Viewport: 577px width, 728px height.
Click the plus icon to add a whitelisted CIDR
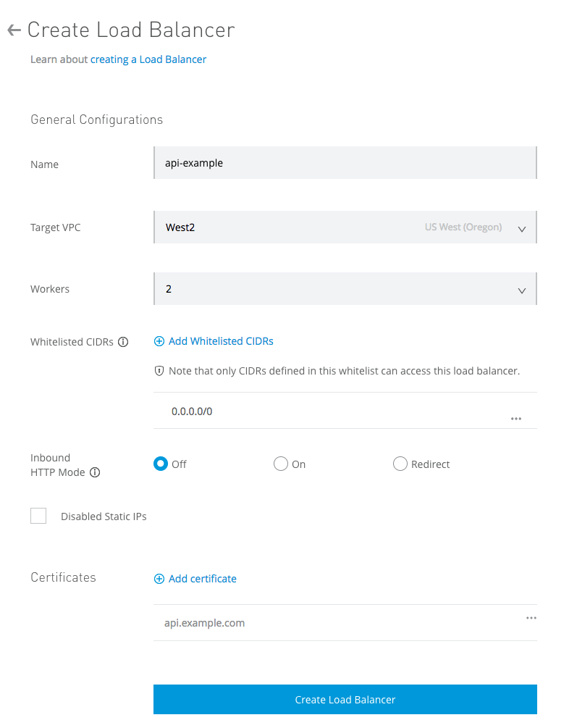point(159,341)
